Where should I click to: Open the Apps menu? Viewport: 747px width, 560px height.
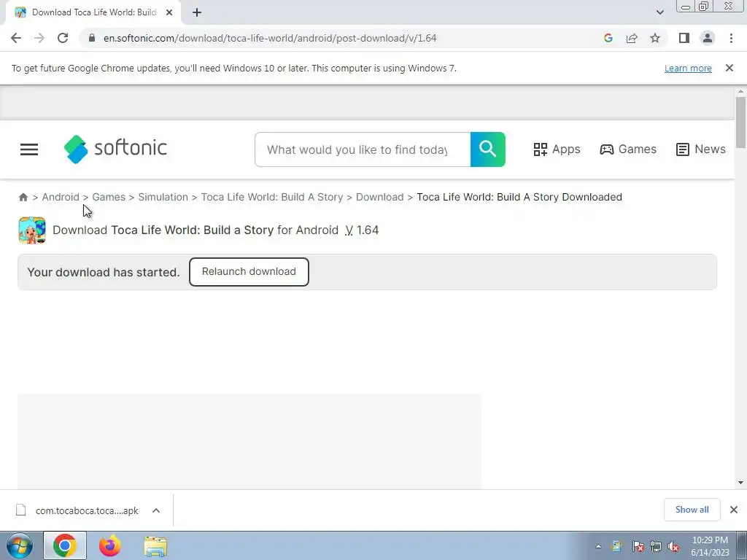tap(557, 149)
